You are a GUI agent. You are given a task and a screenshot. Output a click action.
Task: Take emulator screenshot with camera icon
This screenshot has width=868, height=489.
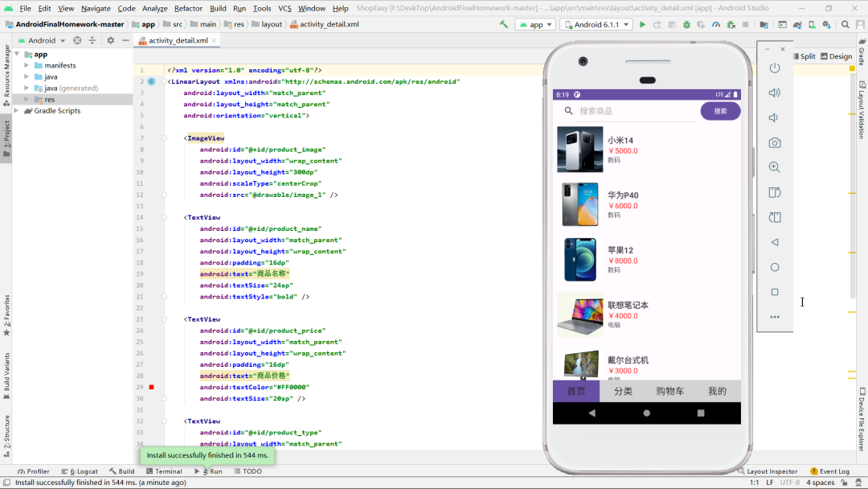[775, 143]
